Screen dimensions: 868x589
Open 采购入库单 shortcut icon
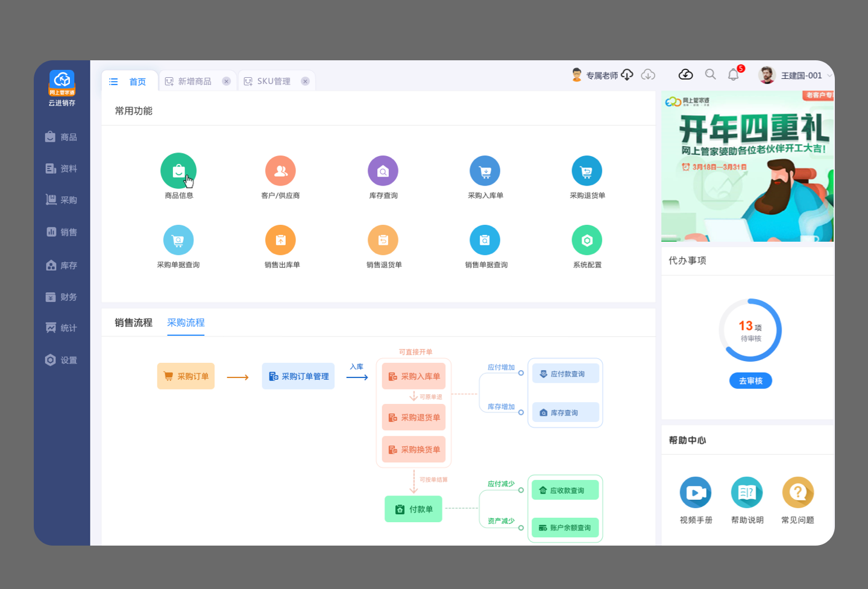(485, 171)
